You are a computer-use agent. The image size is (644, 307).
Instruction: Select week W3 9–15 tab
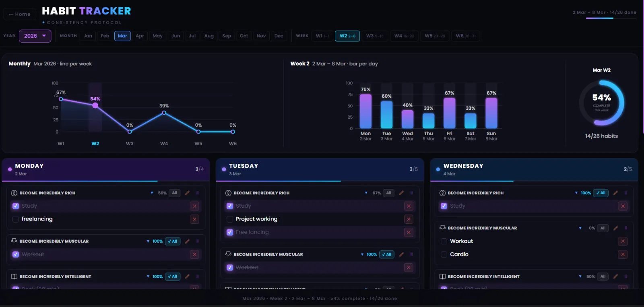click(375, 36)
